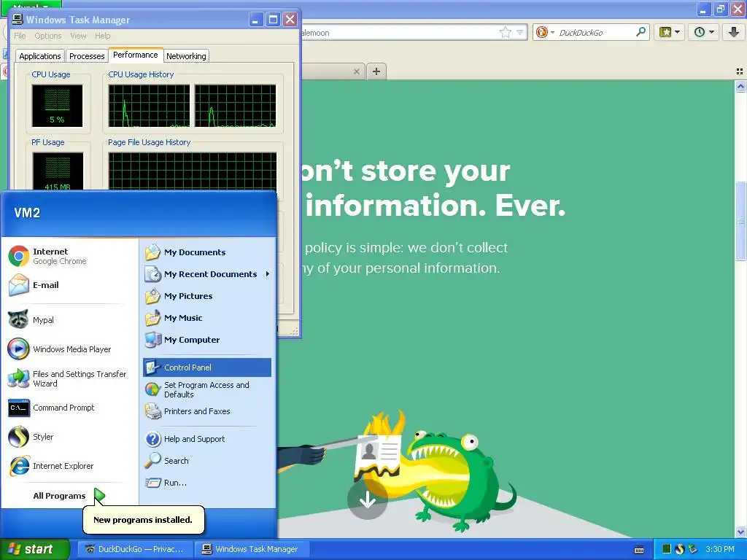This screenshot has width=747, height=560.
Task: Click the browser page vertical scrollbar thumb
Action: (x=740, y=220)
